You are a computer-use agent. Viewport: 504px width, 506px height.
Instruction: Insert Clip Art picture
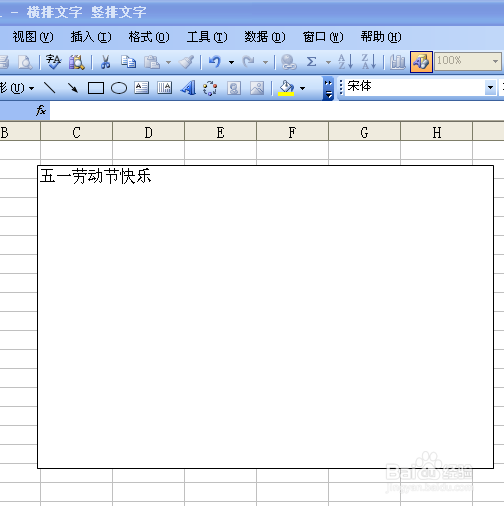pos(234,88)
